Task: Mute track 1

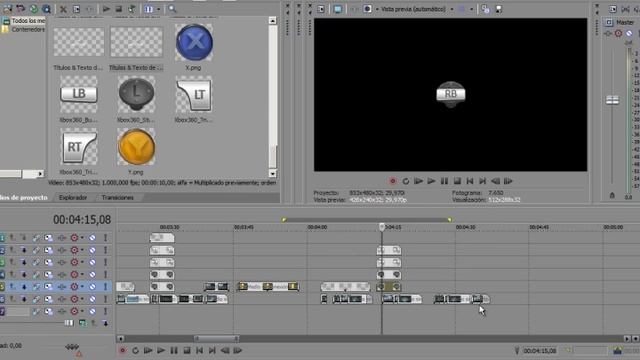Action: (93, 238)
